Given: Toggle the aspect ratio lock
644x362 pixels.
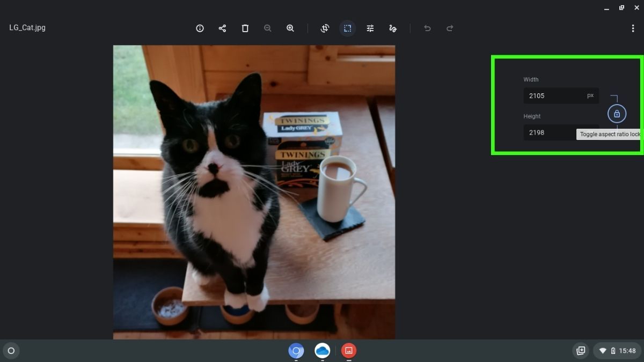Looking at the screenshot, I should 617,114.
